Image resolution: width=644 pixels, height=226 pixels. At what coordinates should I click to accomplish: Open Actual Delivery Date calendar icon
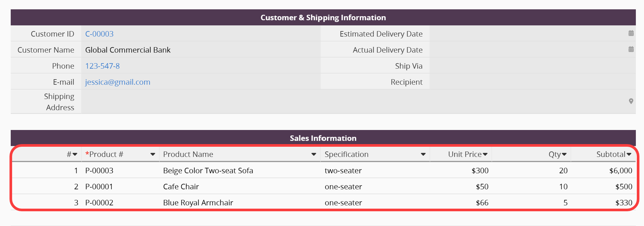click(631, 49)
